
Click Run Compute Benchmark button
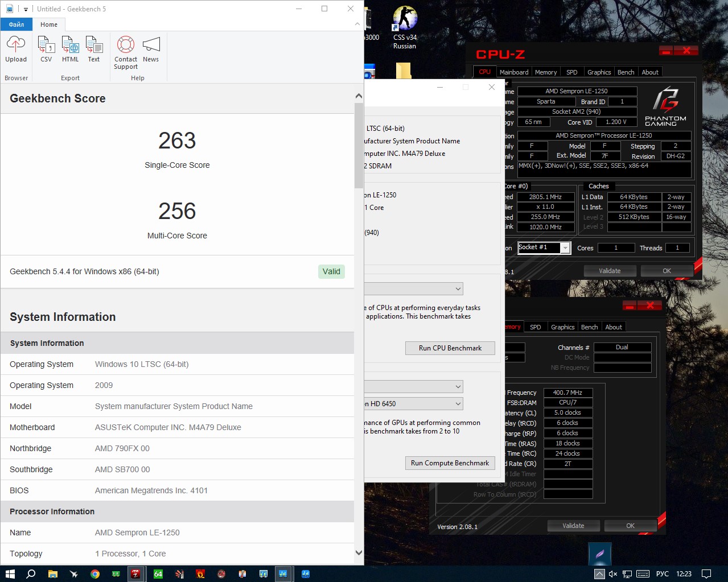[x=450, y=463]
